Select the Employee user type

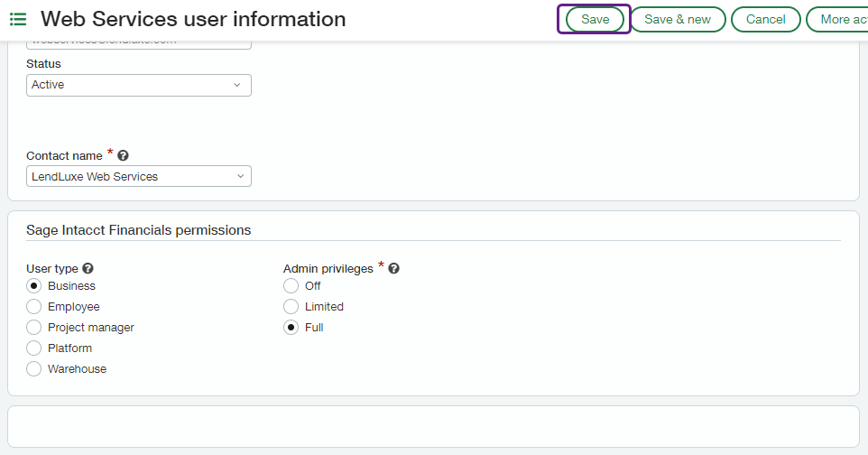[x=34, y=307]
